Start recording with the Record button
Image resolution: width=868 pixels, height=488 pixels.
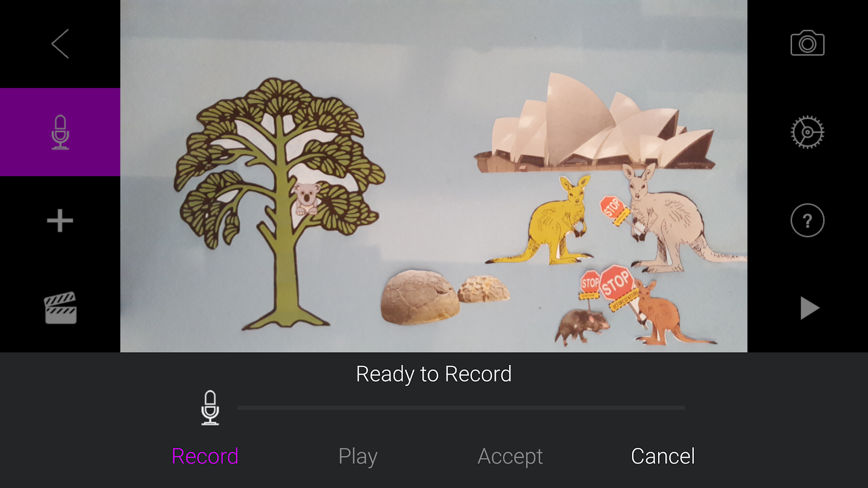(205, 457)
